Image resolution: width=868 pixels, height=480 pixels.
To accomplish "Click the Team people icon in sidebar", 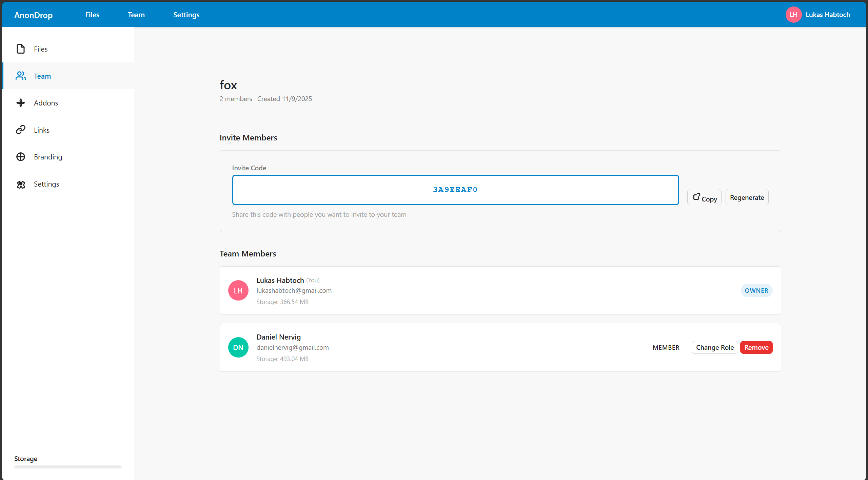I will coord(21,76).
